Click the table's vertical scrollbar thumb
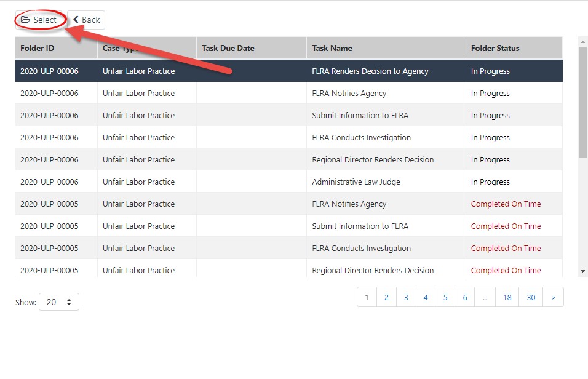Image resolution: width=588 pixels, height=379 pixels. pos(582,102)
